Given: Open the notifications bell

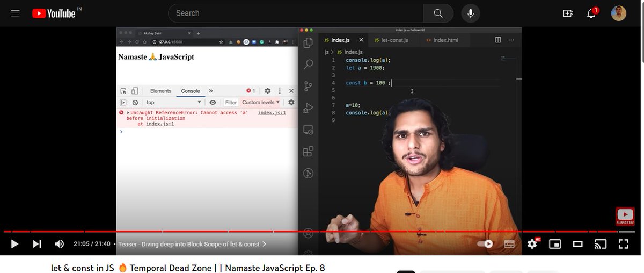Looking at the screenshot, I should pos(591,13).
